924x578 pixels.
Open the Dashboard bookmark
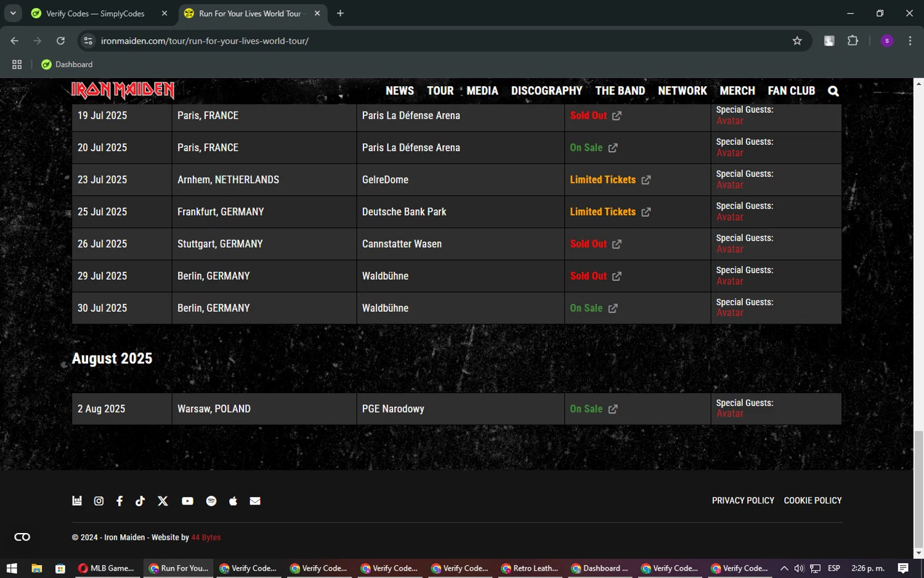click(67, 64)
